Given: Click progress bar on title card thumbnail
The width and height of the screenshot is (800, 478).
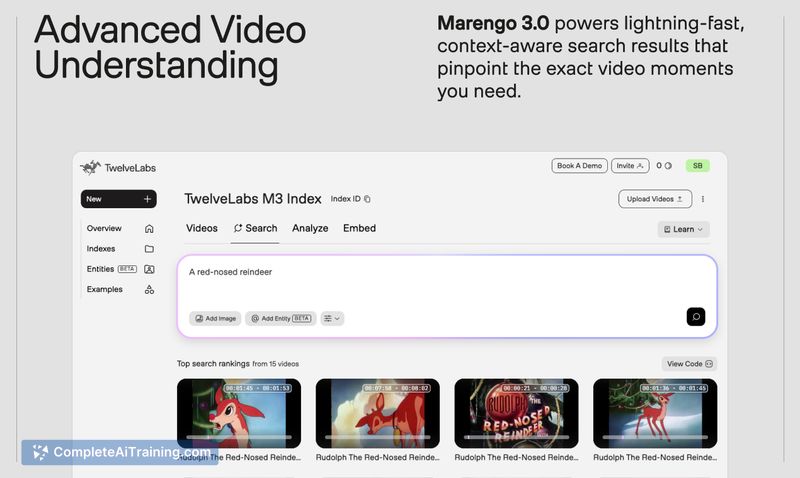Looking at the screenshot, I should (x=516, y=437).
